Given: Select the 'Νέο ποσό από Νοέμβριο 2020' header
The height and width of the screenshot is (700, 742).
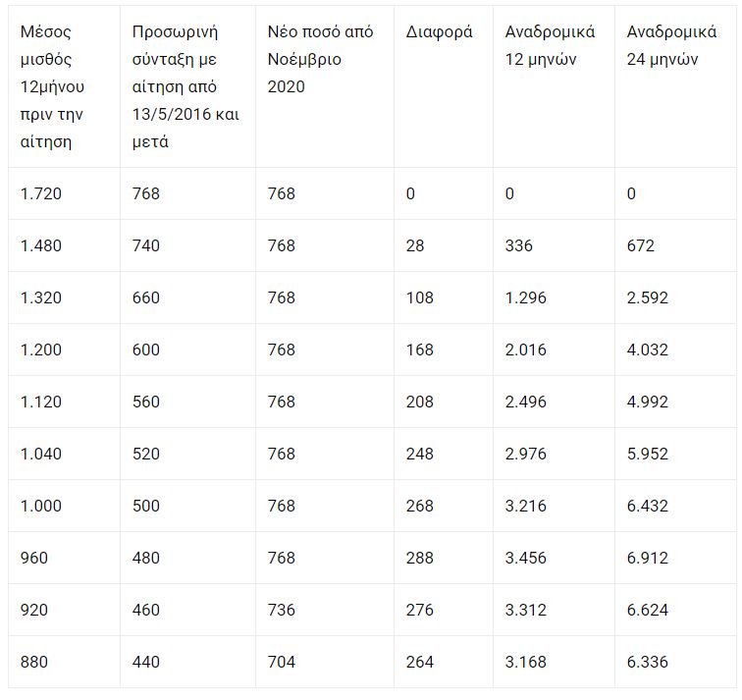Looking at the screenshot, I should coord(320,60).
